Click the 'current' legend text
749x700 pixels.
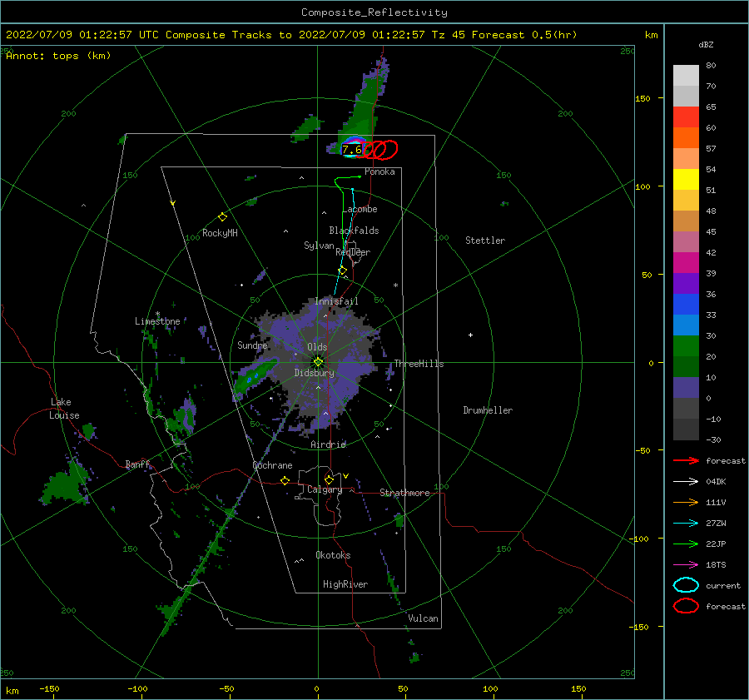click(723, 585)
